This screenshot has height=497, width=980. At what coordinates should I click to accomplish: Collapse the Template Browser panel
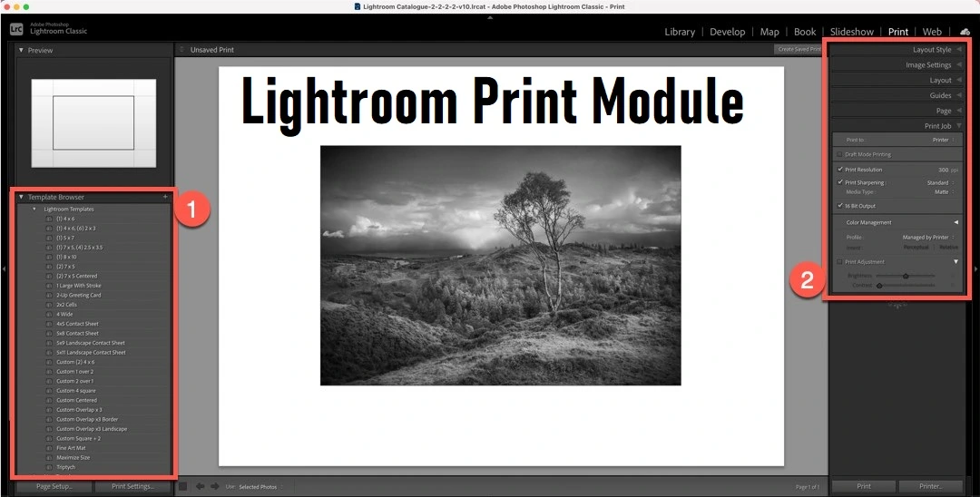[x=21, y=197]
